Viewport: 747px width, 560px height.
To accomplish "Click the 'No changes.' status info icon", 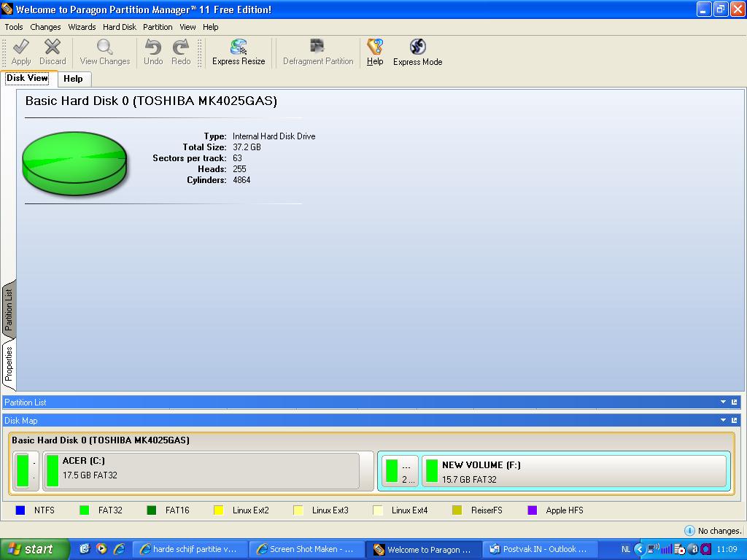I will click(689, 531).
